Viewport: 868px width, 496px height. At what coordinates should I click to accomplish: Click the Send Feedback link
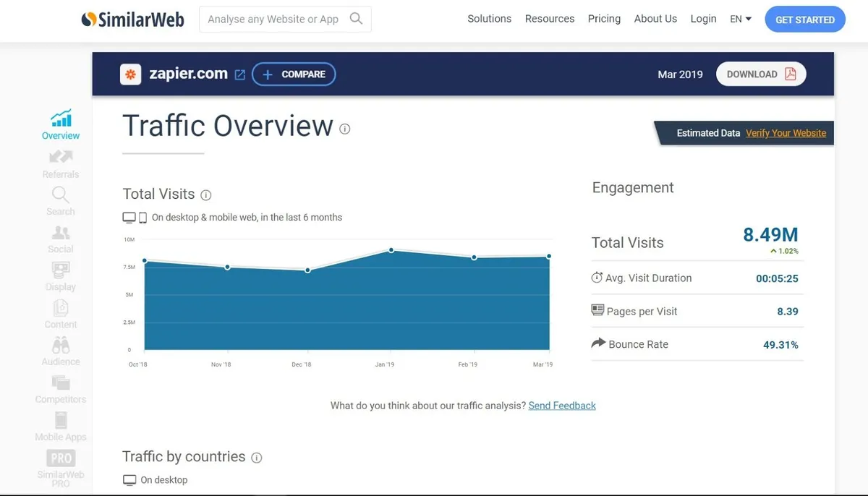coord(562,406)
